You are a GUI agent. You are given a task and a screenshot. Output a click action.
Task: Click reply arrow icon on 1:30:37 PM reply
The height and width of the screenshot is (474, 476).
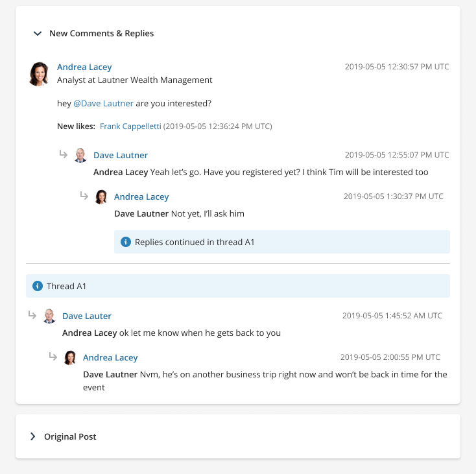point(84,196)
